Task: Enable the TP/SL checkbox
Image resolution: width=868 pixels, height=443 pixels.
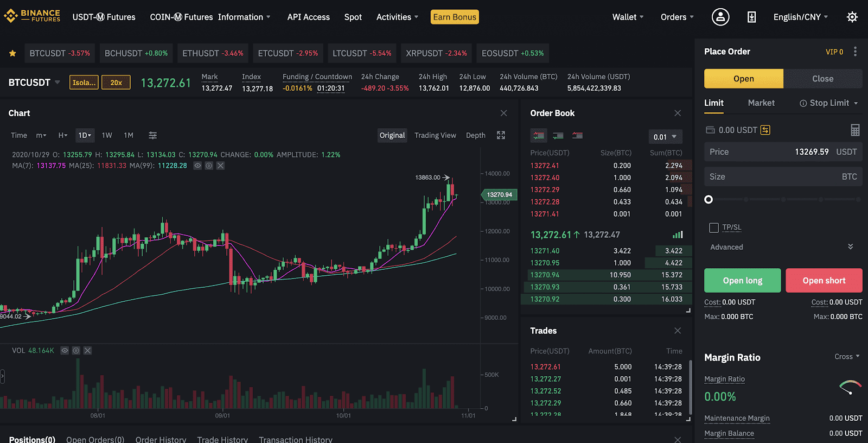Action: pyautogui.click(x=714, y=227)
